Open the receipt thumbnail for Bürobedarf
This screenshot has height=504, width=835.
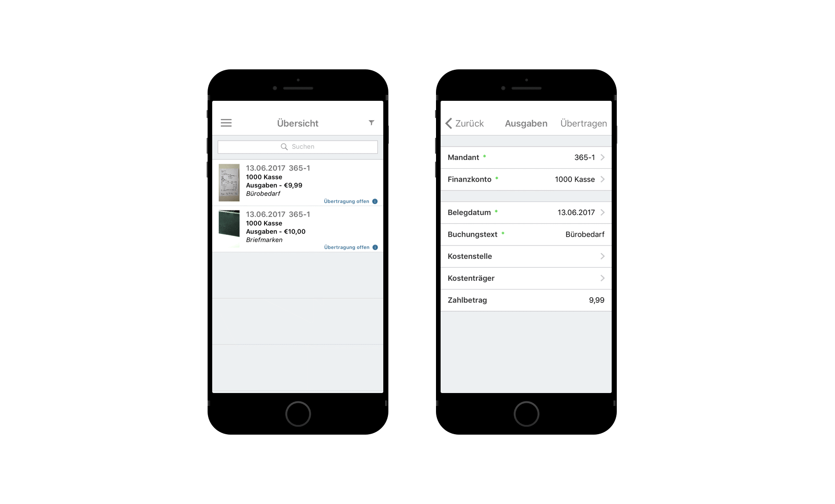pos(229,183)
